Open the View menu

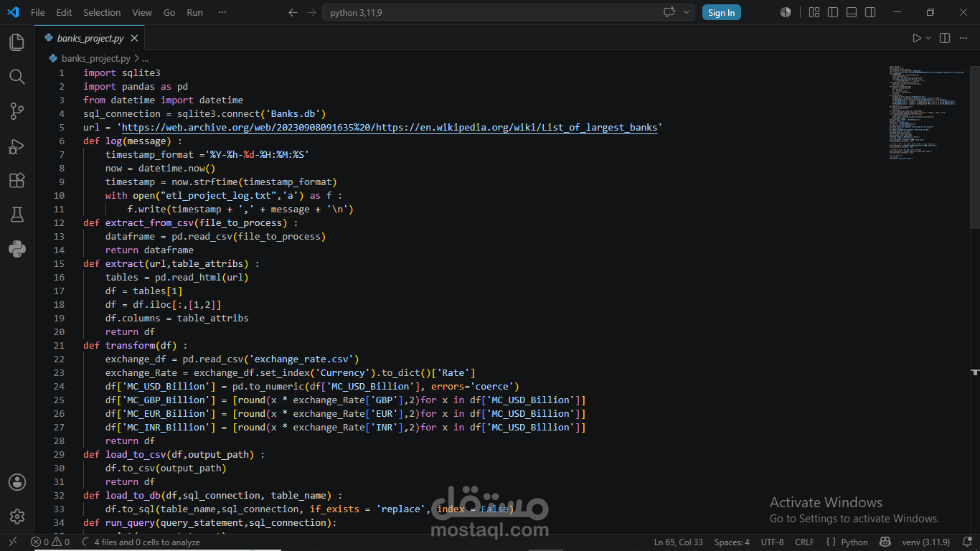142,12
